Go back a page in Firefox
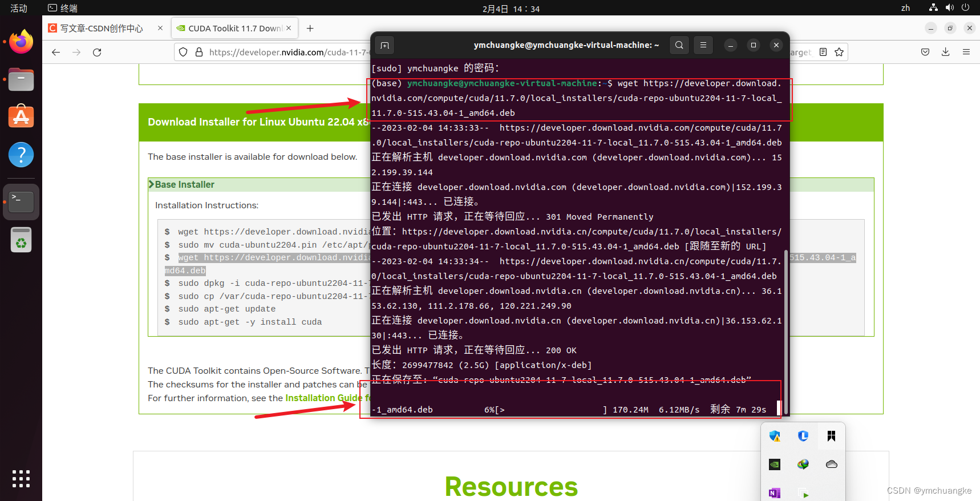Image resolution: width=980 pixels, height=501 pixels. pyautogui.click(x=56, y=52)
